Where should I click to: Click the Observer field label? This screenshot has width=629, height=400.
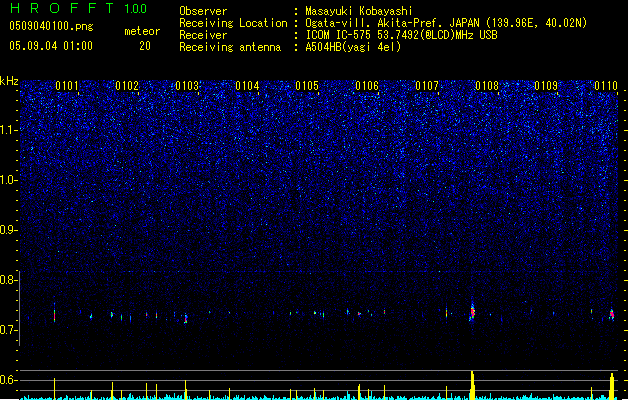tap(203, 11)
